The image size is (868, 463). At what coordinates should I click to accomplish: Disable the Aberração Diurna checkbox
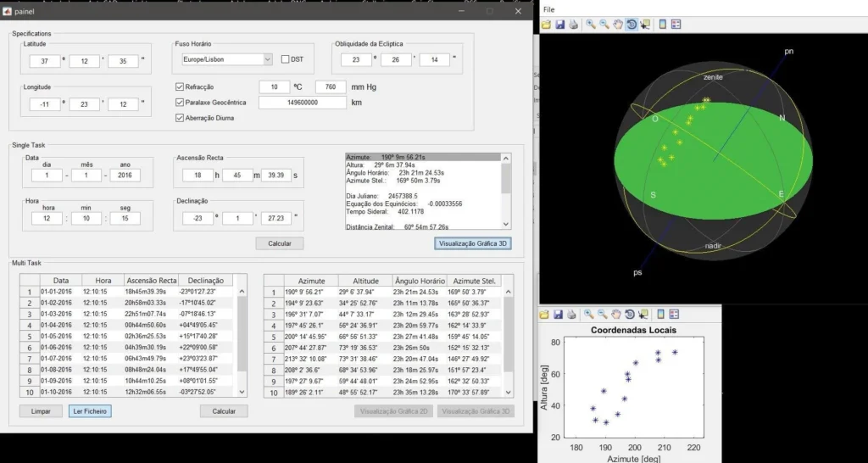point(180,118)
